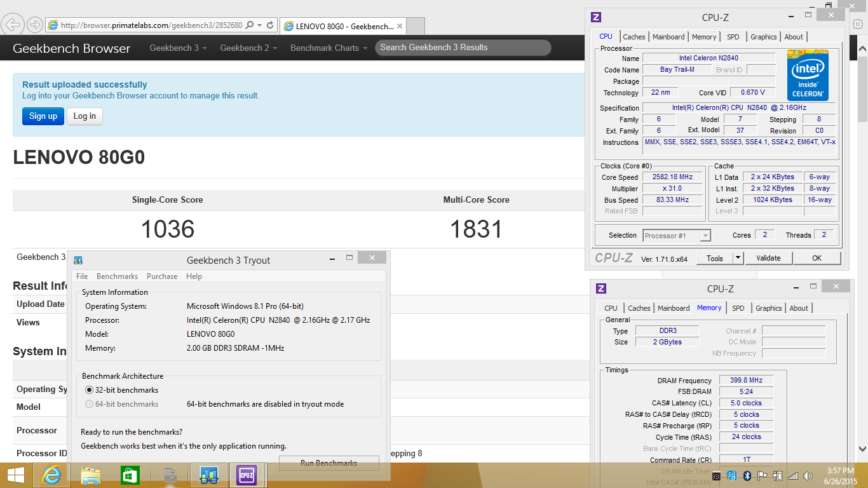Click browser address bar URL
Screen dimensions: 868x488
pyautogui.click(x=151, y=25)
